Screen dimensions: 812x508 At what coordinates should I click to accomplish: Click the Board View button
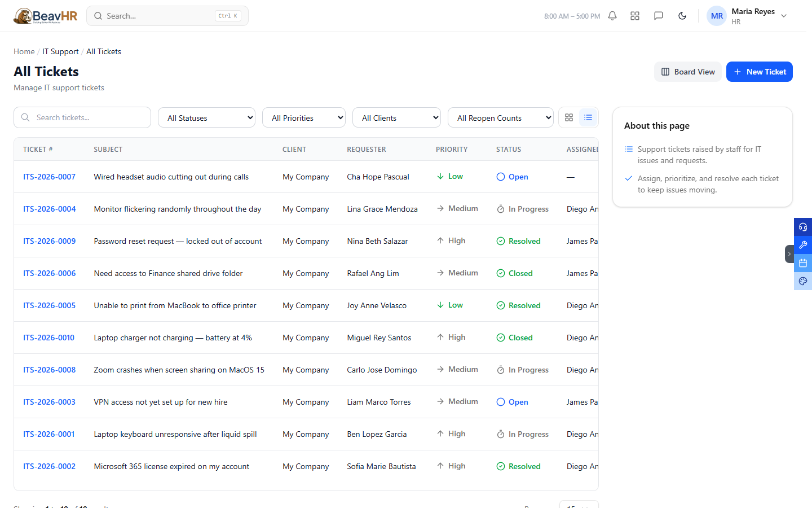(688, 72)
